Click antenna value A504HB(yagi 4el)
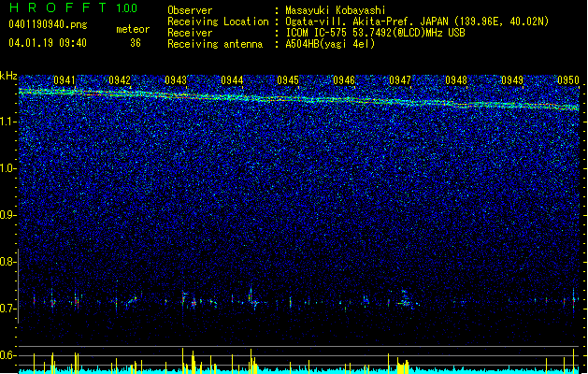This screenshot has height=374, width=588. click(x=330, y=44)
